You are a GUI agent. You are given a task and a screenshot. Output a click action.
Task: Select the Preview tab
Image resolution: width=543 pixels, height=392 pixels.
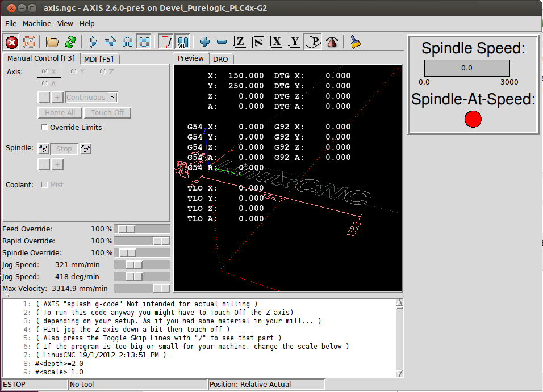(x=190, y=58)
